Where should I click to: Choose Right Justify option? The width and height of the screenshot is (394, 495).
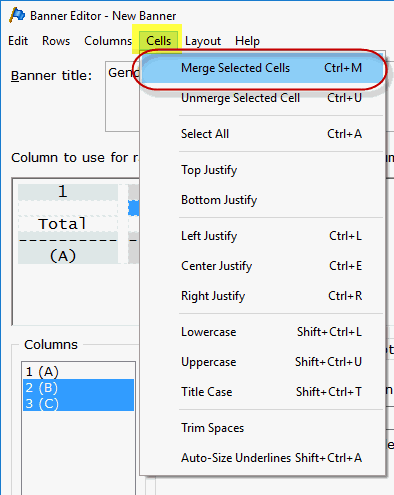263,296
